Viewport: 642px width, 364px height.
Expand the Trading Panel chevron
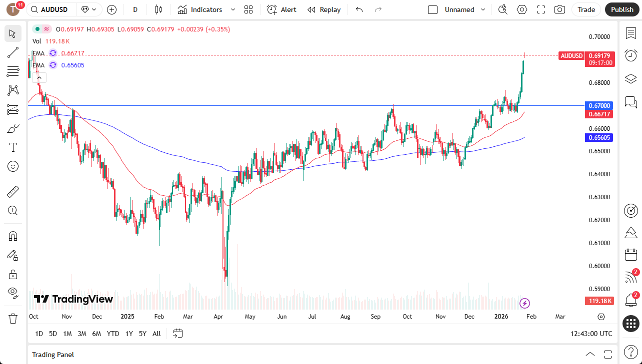(590, 355)
